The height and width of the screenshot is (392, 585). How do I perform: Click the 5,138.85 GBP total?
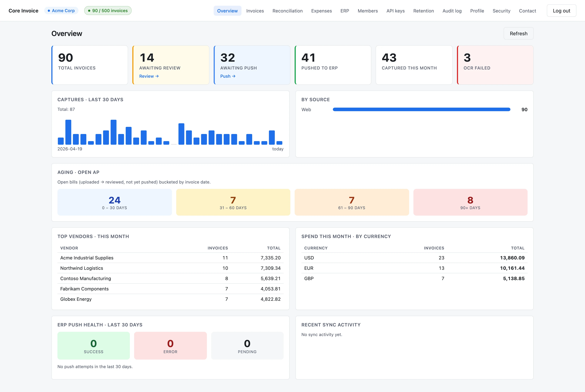pos(514,278)
